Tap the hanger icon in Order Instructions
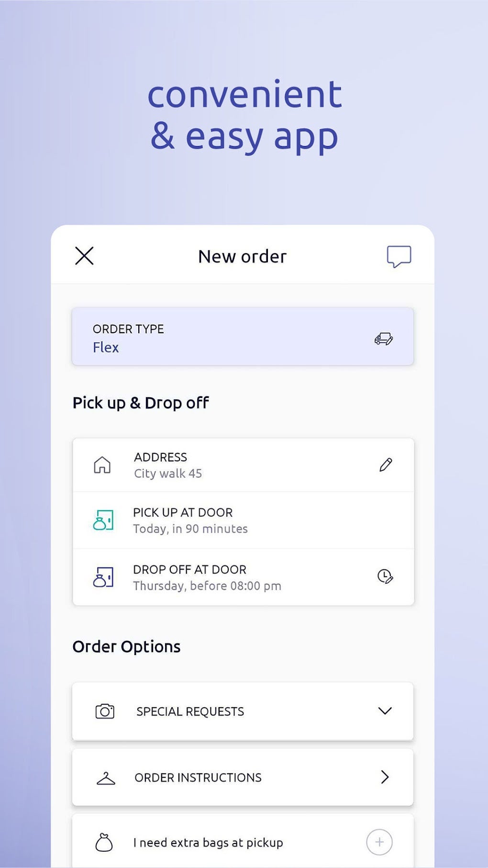 (106, 778)
